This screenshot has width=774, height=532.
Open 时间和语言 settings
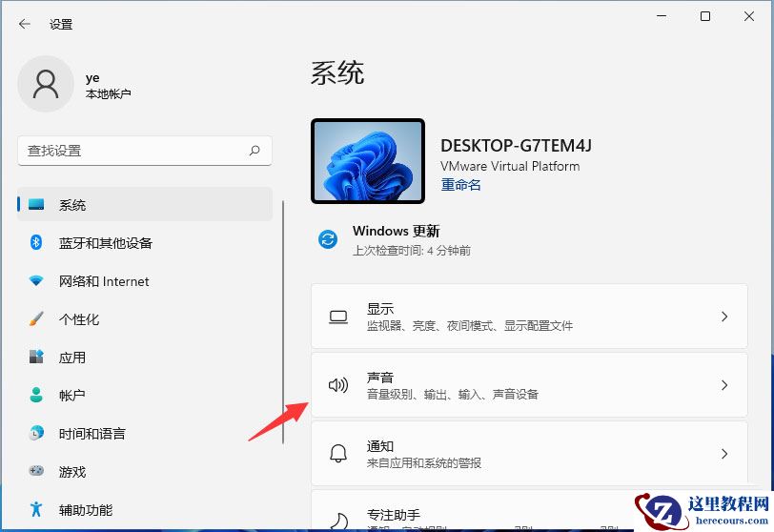(145, 433)
